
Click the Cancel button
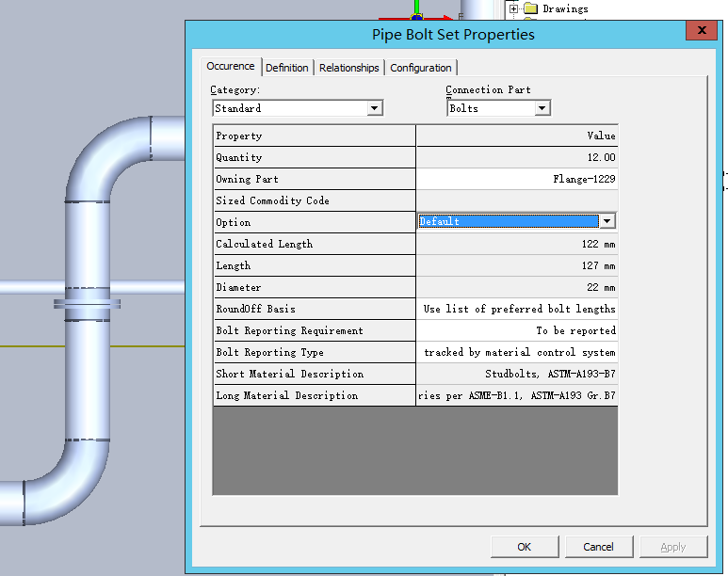point(599,547)
